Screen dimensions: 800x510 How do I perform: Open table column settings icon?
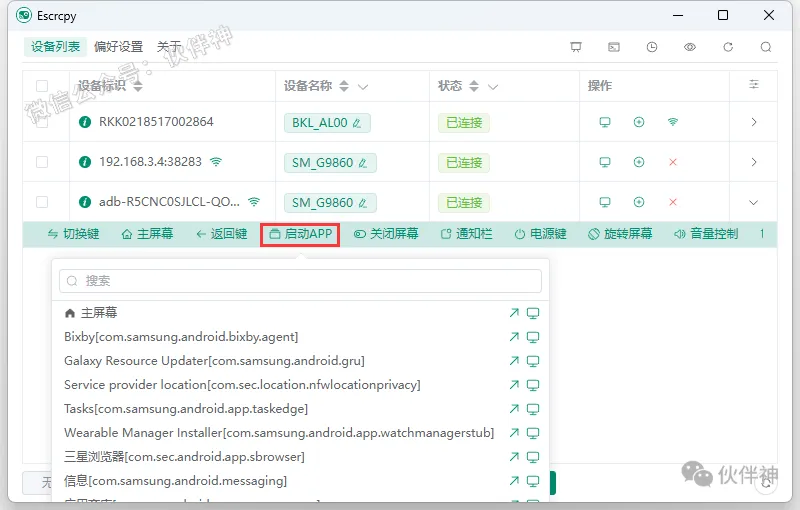[754, 84]
